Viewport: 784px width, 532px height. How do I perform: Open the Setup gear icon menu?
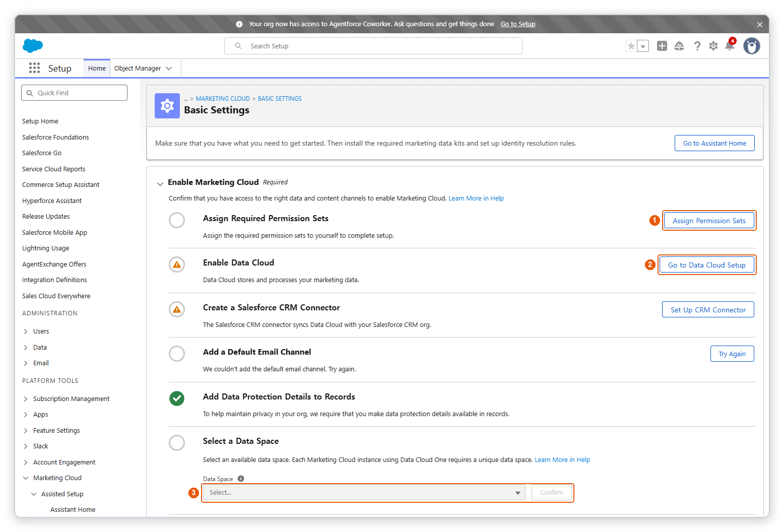coord(713,46)
